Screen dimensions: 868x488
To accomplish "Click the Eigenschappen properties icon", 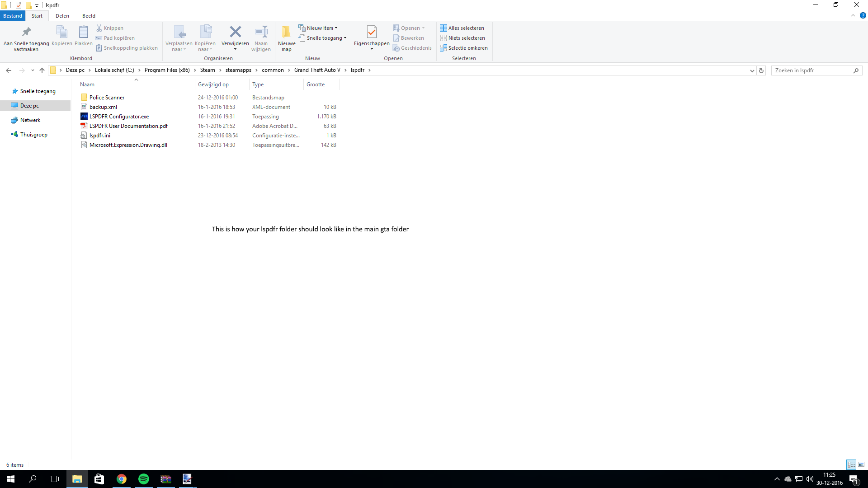I will (x=372, y=32).
